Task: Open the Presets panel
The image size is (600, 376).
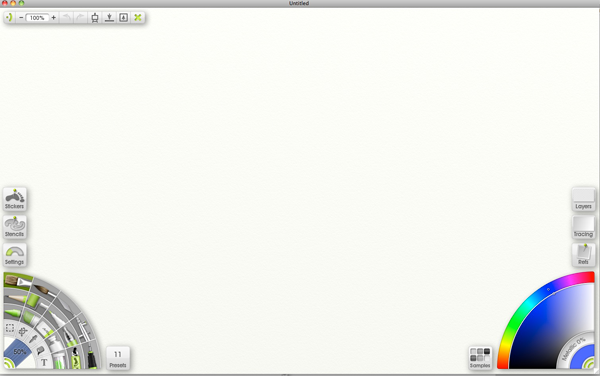Action: (x=118, y=358)
